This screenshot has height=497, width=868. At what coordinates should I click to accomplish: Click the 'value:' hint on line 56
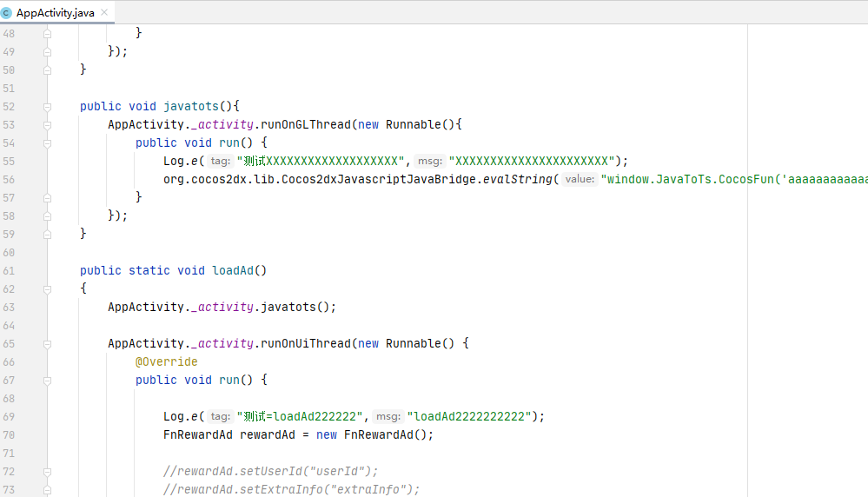click(580, 180)
